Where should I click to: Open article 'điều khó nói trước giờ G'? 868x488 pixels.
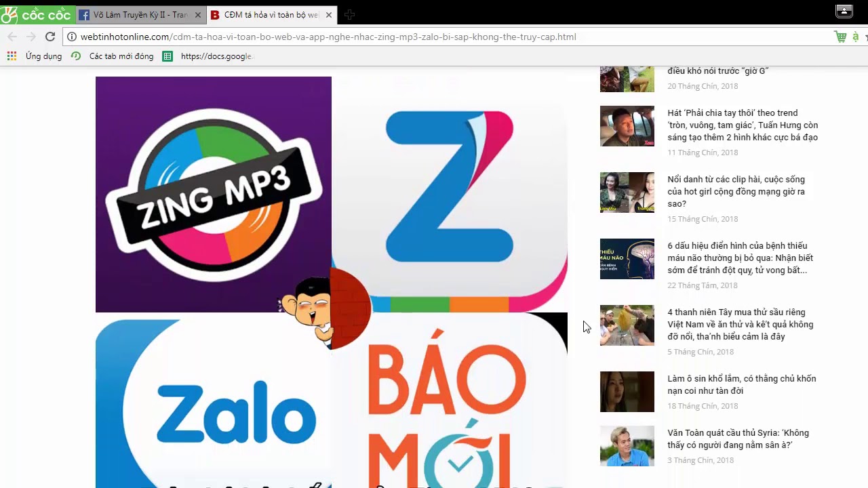pyautogui.click(x=718, y=70)
